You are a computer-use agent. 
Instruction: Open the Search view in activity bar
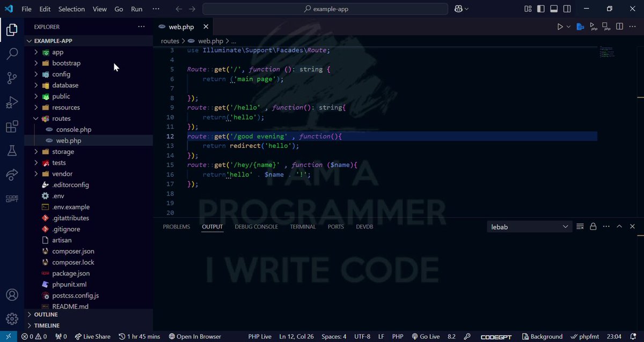(x=12, y=54)
